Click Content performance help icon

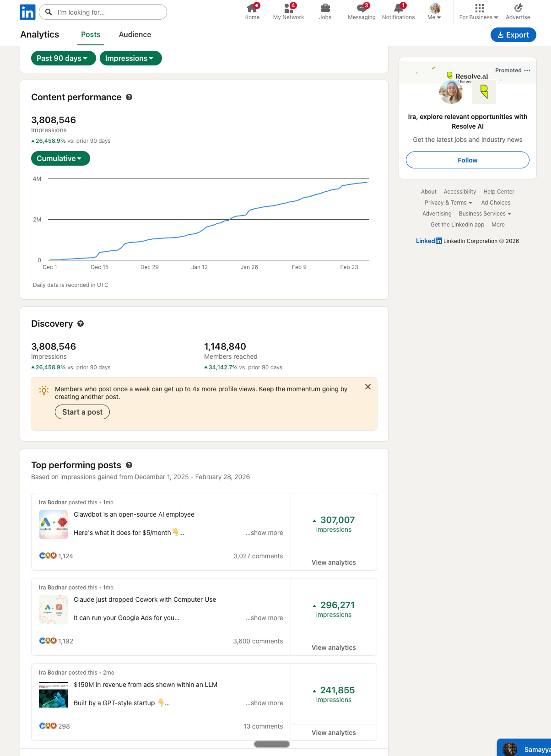pos(129,97)
